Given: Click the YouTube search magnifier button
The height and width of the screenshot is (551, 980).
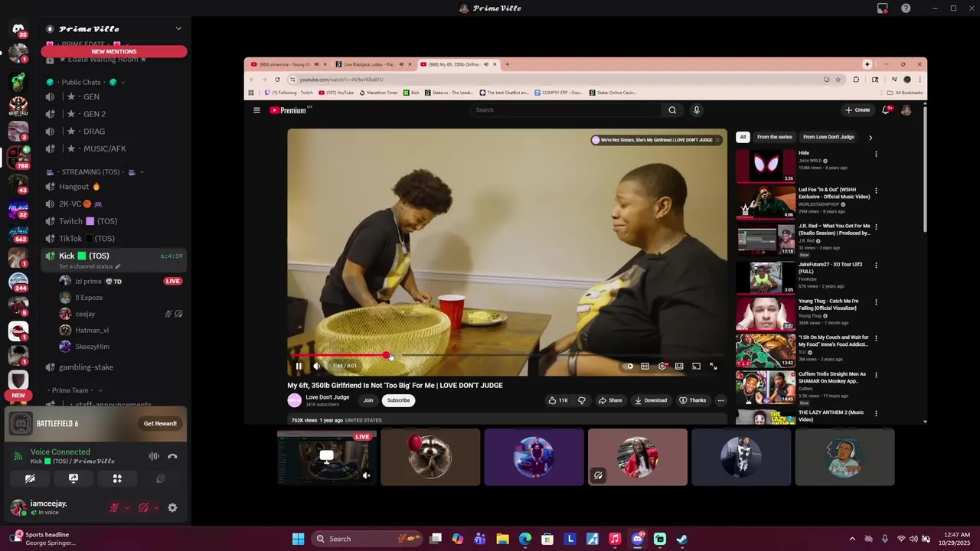Looking at the screenshot, I should tap(672, 110).
